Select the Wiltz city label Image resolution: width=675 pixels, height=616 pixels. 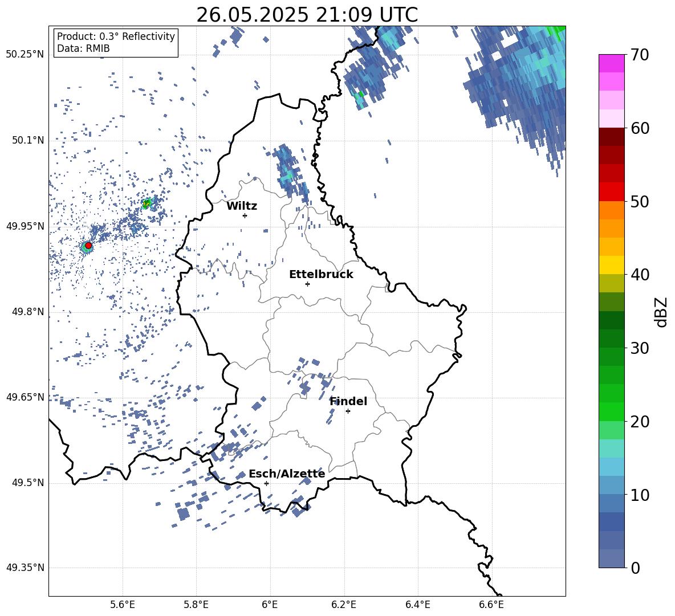click(x=242, y=206)
